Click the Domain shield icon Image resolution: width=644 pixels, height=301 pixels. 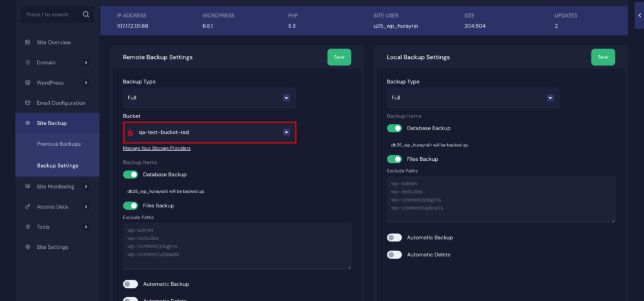(x=28, y=62)
